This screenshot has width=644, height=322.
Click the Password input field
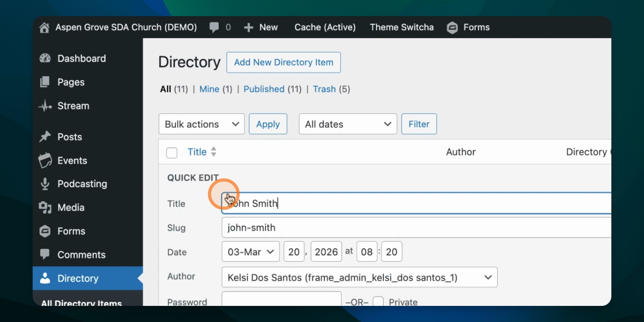click(282, 300)
